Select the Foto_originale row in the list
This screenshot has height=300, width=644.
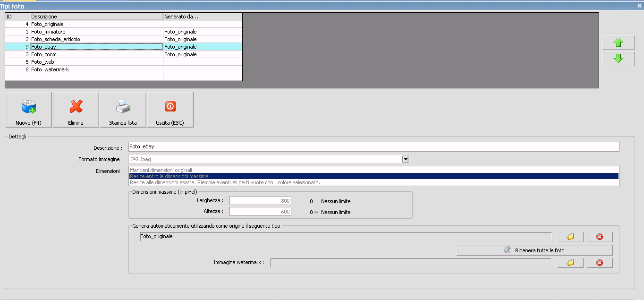click(124, 24)
